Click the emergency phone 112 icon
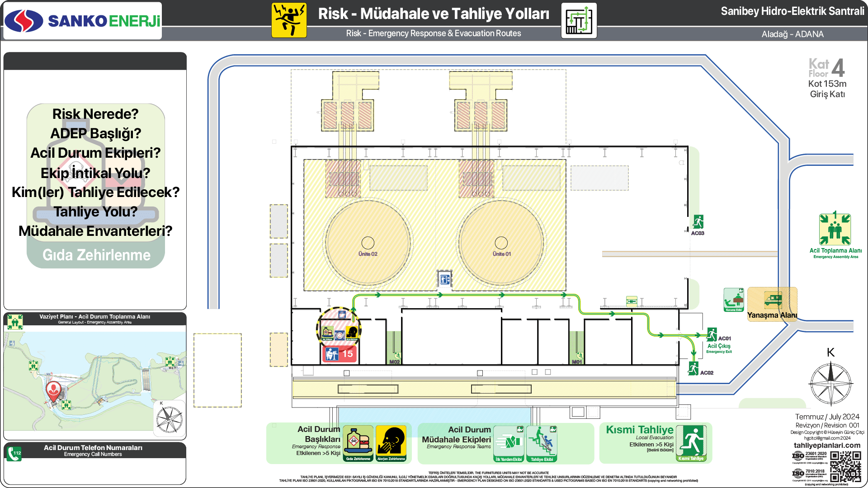868x488 pixels. 14,453
